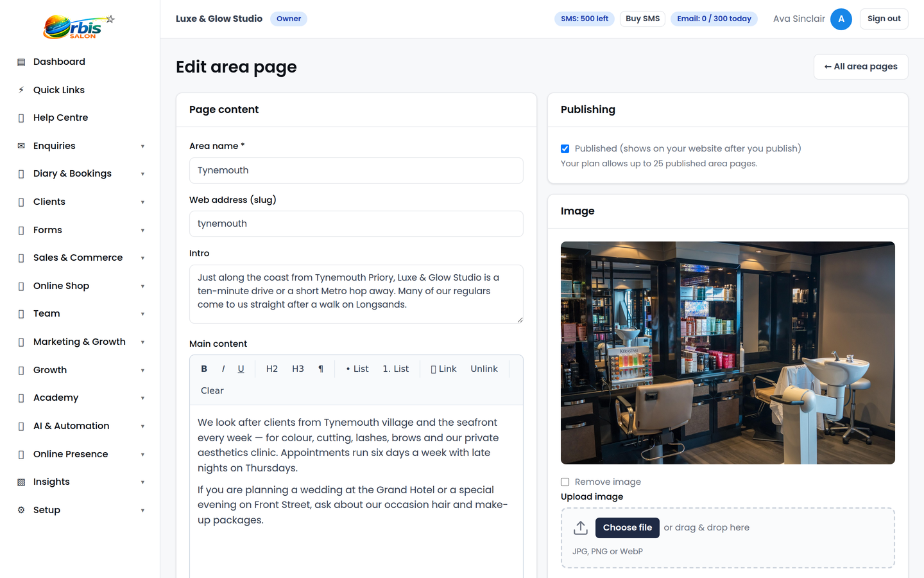Click the Main content editor body

(x=356, y=491)
